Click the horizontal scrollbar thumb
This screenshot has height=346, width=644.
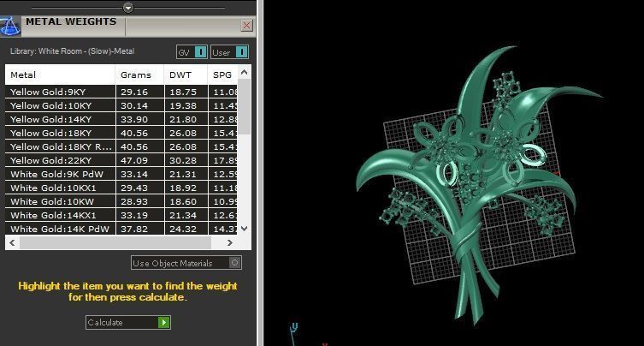point(115,242)
